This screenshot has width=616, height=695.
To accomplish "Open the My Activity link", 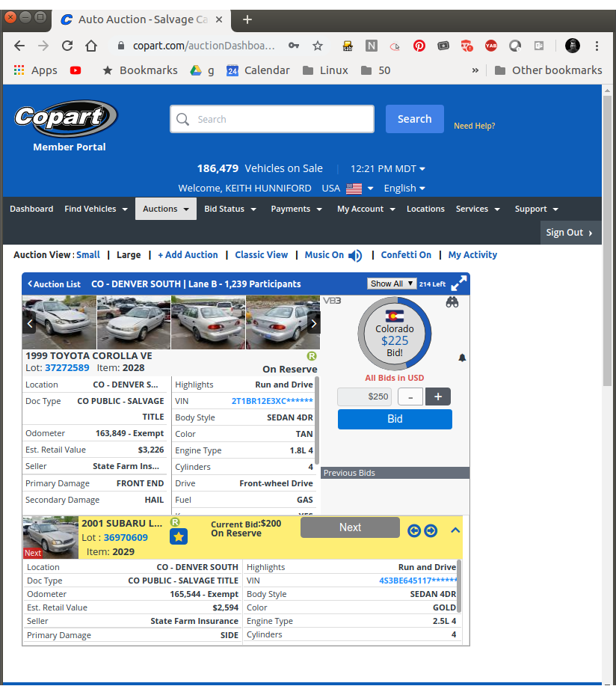I will [x=472, y=255].
